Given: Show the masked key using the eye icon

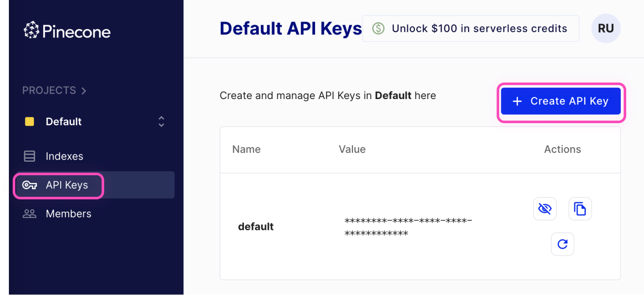Looking at the screenshot, I should [x=544, y=209].
